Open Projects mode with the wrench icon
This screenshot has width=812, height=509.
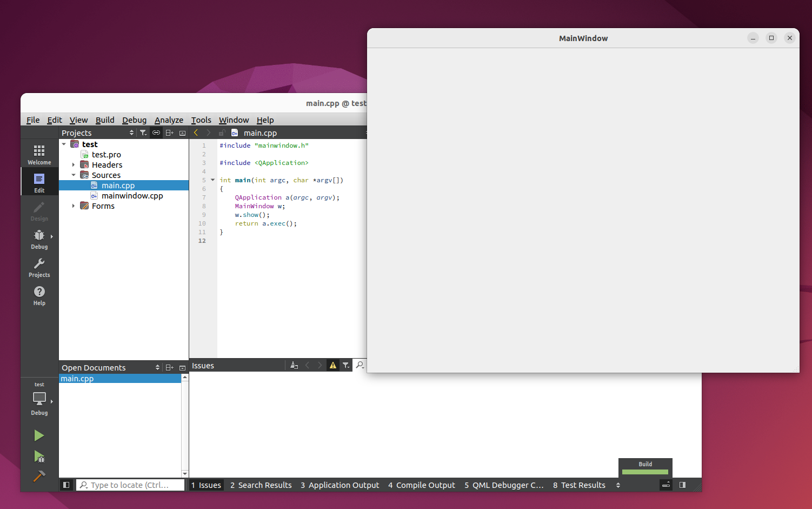tap(39, 267)
